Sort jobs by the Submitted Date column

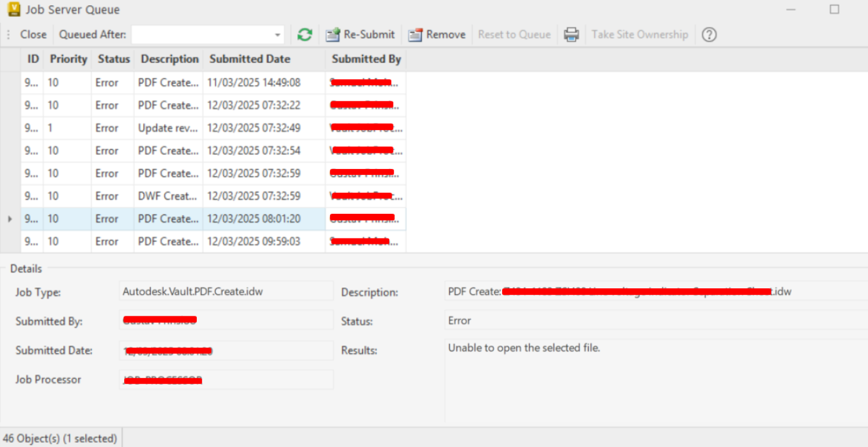pos(250,59)
